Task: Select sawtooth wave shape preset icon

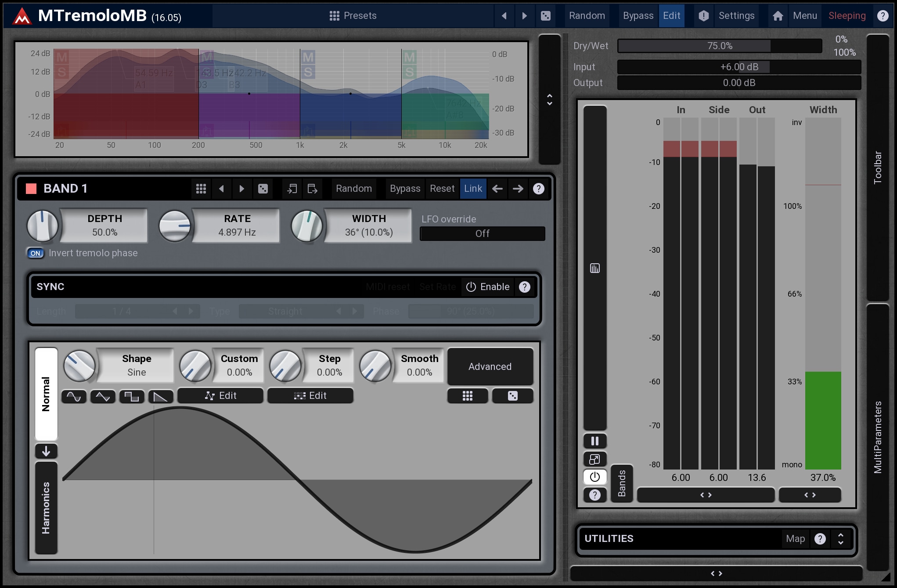Action: click(161, 397)
